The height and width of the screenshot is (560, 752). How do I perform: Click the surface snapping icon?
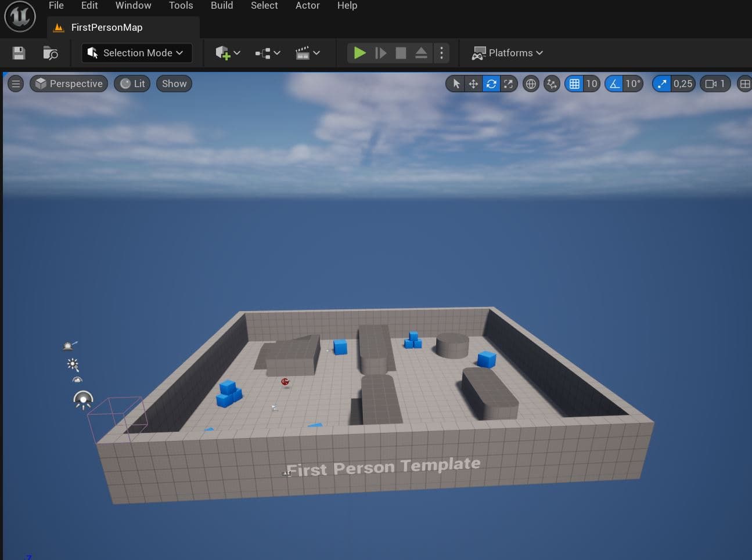pos(552,84)
